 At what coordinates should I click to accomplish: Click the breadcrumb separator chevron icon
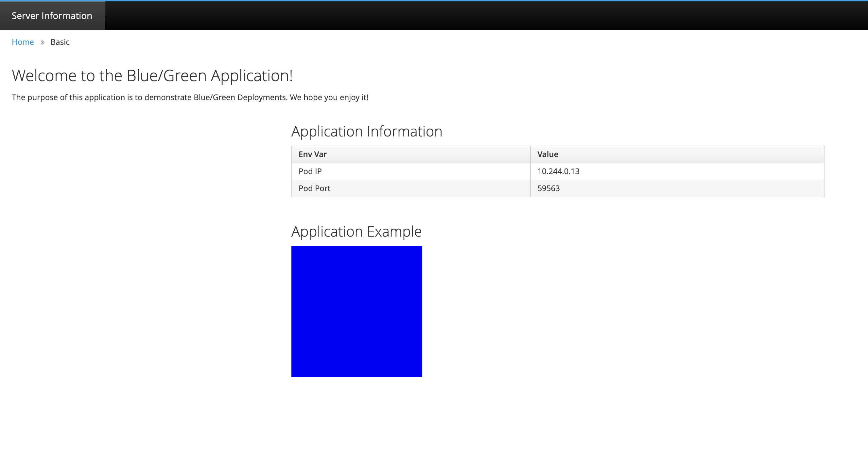pyautogui.click(x=43, y=43)
